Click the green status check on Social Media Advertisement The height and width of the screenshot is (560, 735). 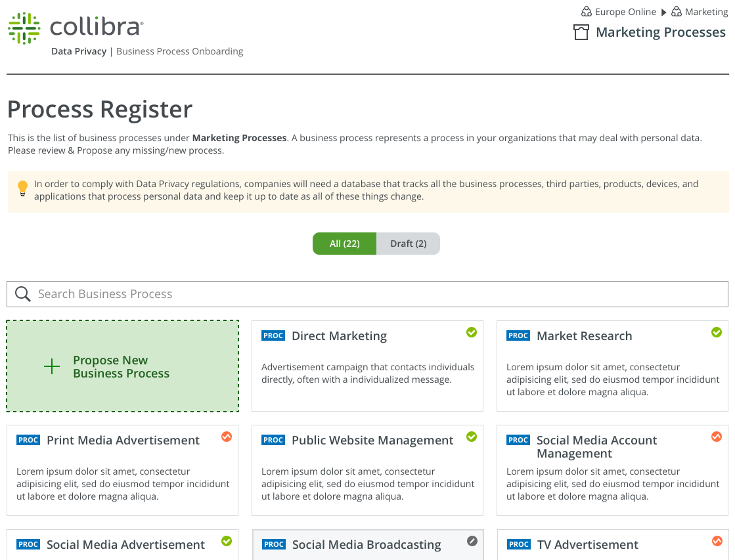click(x=227, y=541)
